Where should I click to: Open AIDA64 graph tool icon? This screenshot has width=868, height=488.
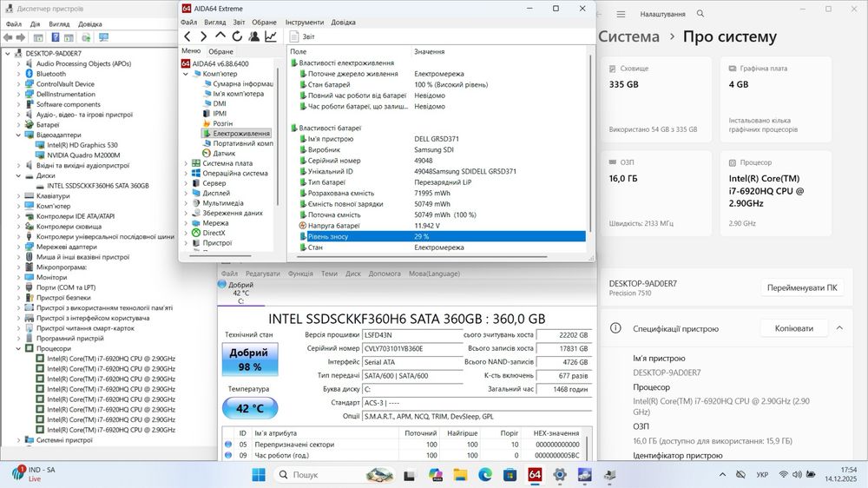click(271, 36)
